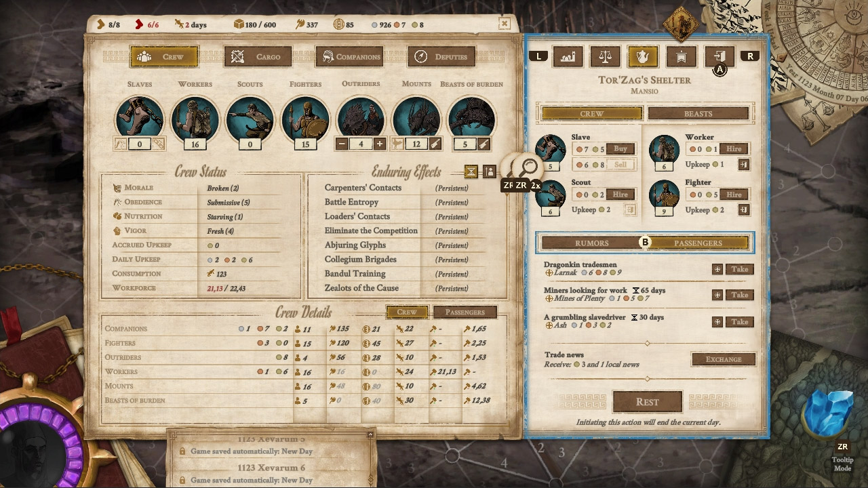Click the banner icon in the shelter toolbar
The height and width of the screenshot is (488, 868).
(682, 56)
